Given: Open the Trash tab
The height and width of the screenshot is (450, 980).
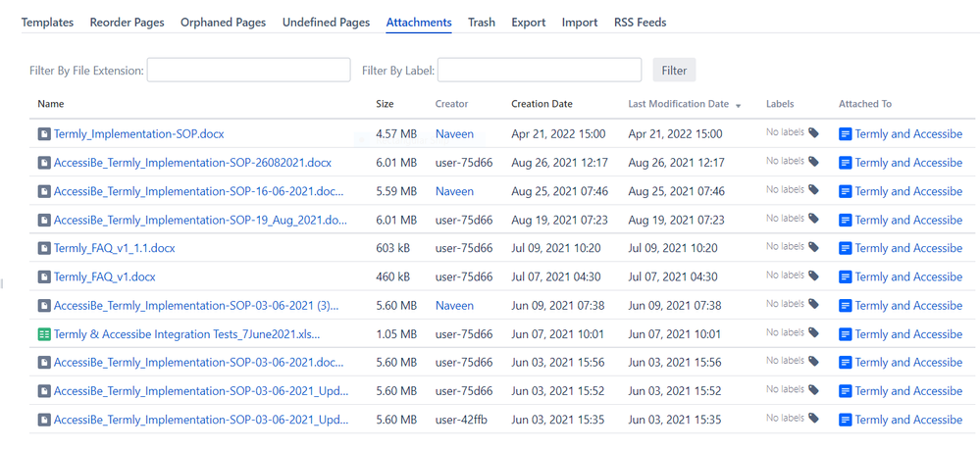Looking at the screenshot, I should point(482,23).
